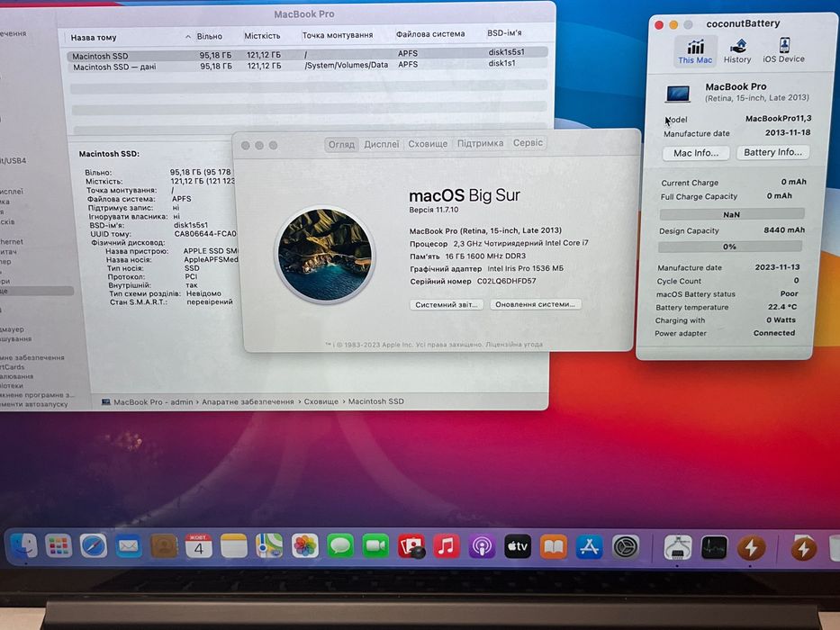Click the /System/Volumes/Data mount point cell
Image resolution: width=840 pixels, height=630 pixels.
pos(346,65)
